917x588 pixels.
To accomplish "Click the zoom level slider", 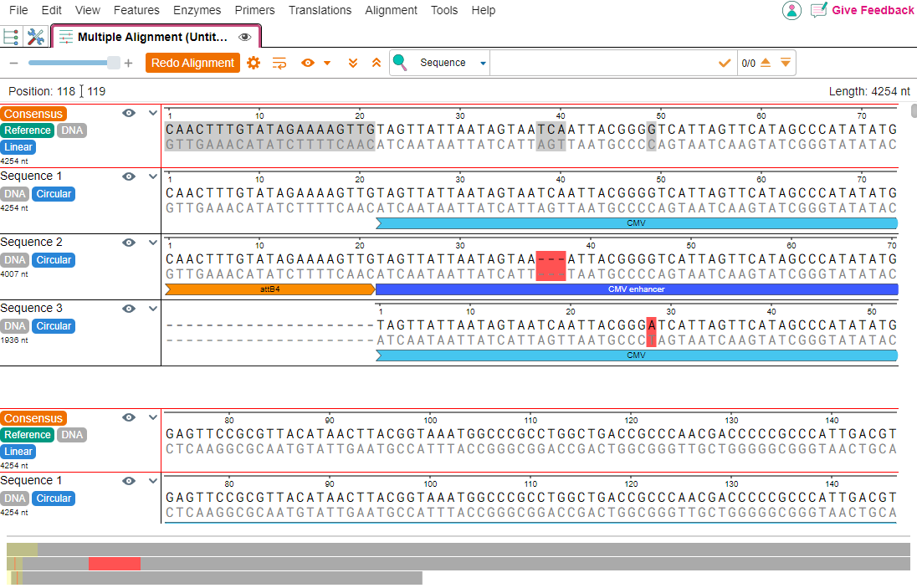I will [x=74, y=63].
